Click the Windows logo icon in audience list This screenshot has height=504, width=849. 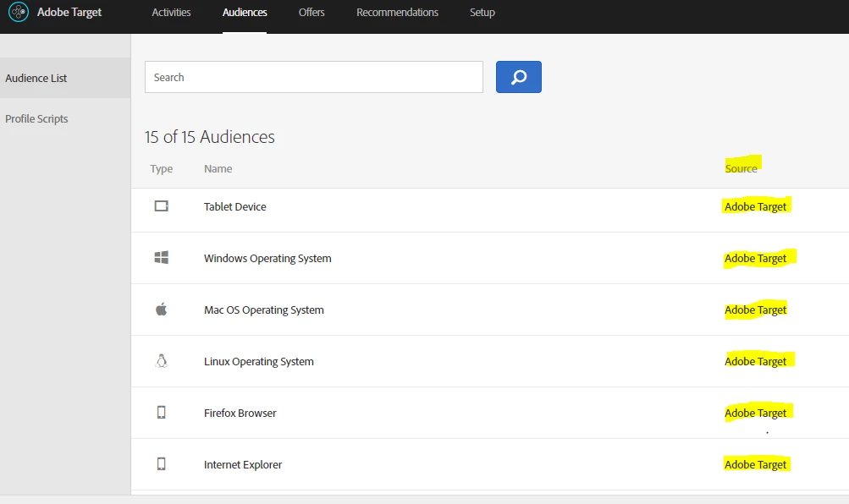[x=162, y=257]
